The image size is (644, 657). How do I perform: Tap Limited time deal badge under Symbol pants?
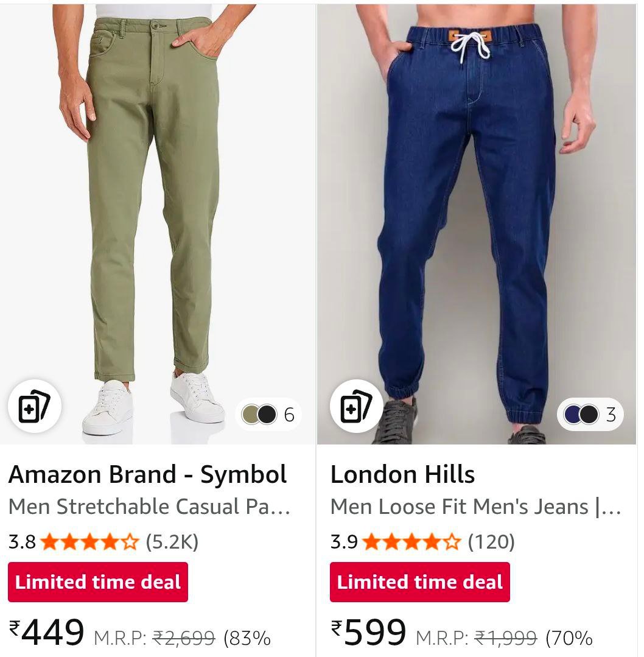(98, 582)
